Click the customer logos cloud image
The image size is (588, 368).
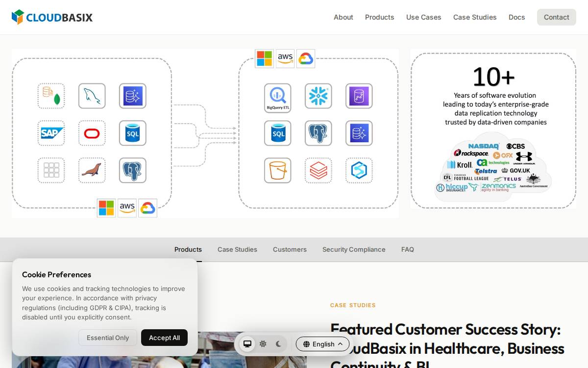point(493,167)
